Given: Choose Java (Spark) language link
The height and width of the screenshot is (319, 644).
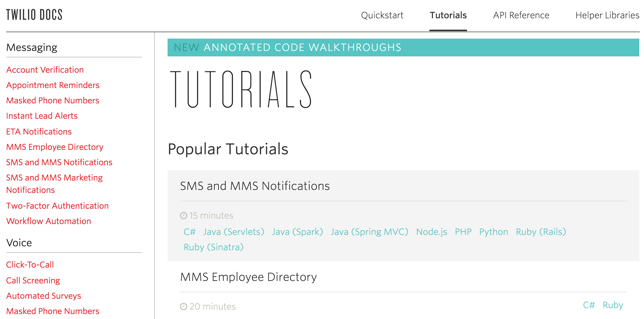Looking at the screenshot, I should [x=297, y=232].
